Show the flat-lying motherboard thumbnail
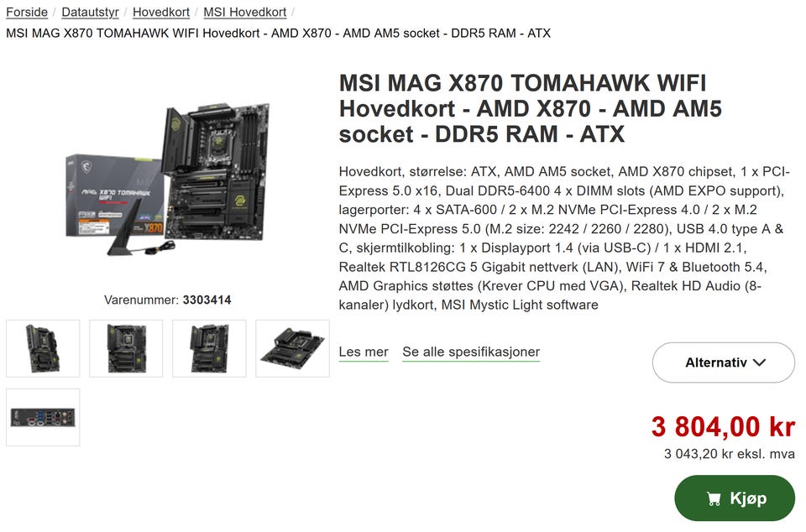806x532 pixels. pos(292,349)
